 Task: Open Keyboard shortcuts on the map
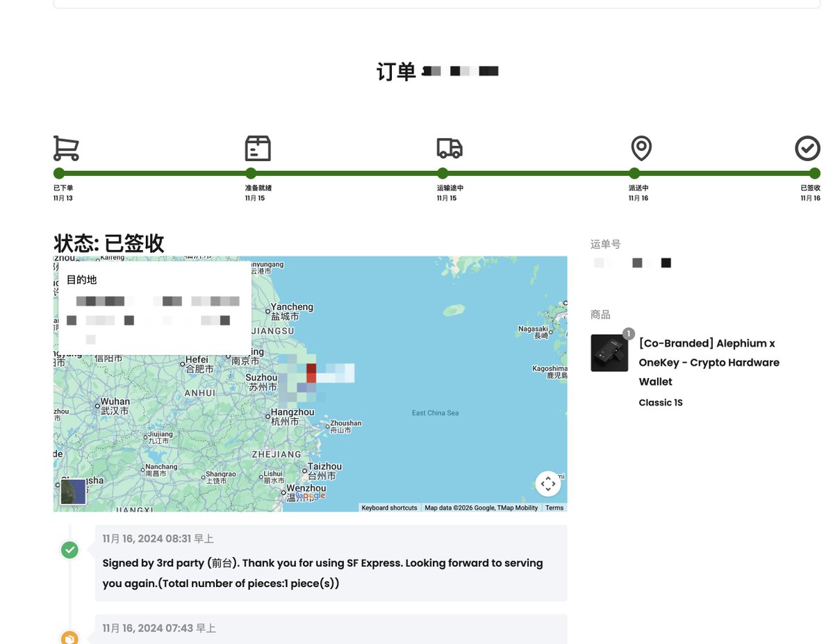tap(390, 508)
